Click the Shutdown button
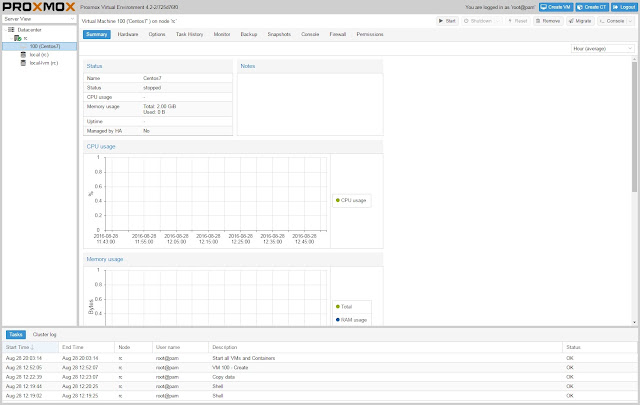Image resolution: width=640 pixels, height=405 pixels. click(478, 21)
